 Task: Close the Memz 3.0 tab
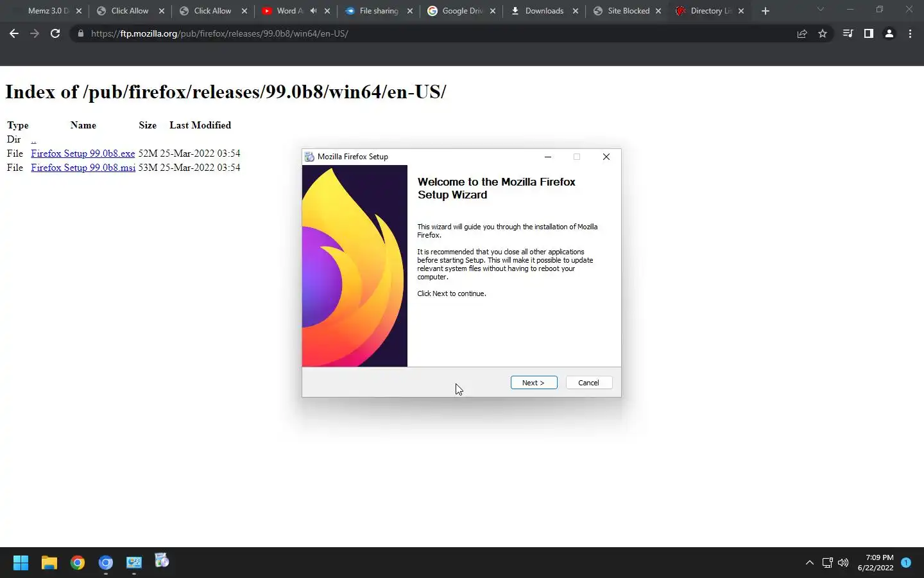(x=79, y=11)
